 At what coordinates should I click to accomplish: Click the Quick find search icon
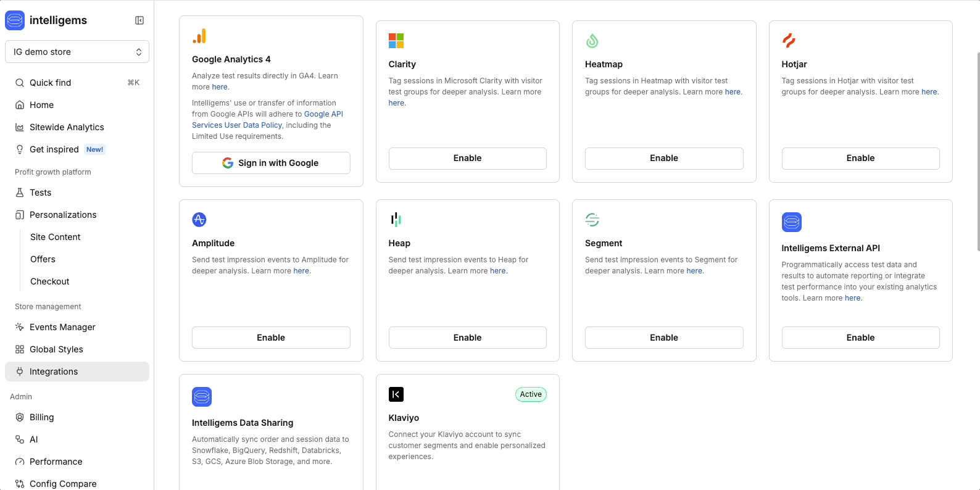tap(20, 83)
